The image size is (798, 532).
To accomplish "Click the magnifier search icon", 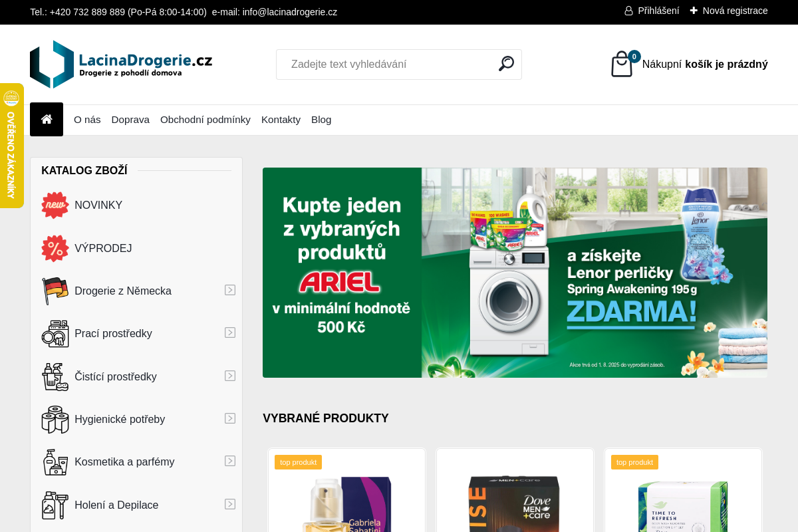I will coord(506,64).
